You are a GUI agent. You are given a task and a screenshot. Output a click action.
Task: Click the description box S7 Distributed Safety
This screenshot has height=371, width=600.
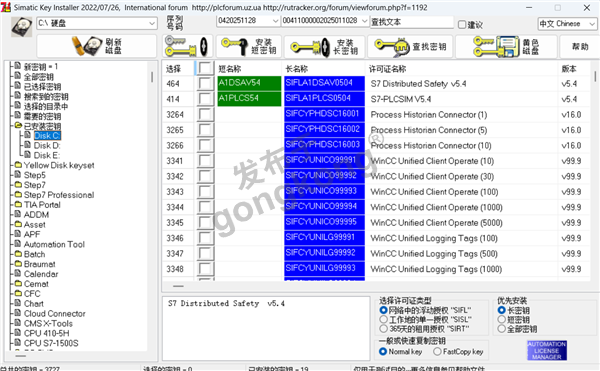(266, 328)
